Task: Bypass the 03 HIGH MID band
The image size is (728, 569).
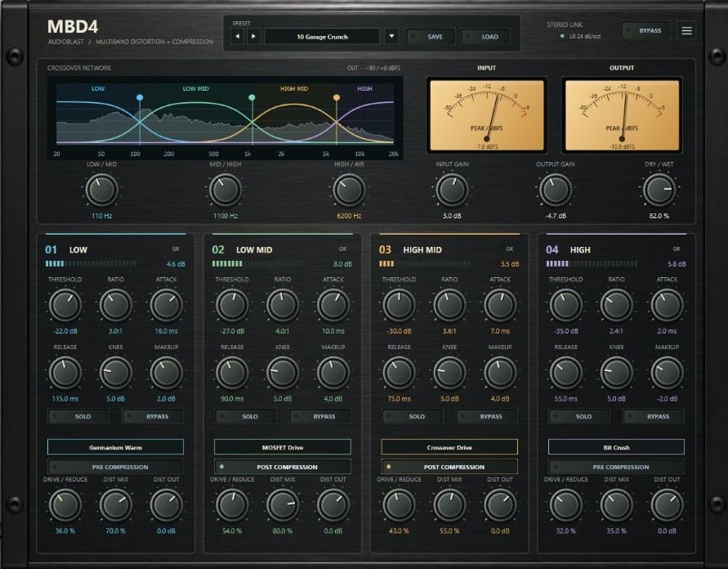Action: coord(487,417)
